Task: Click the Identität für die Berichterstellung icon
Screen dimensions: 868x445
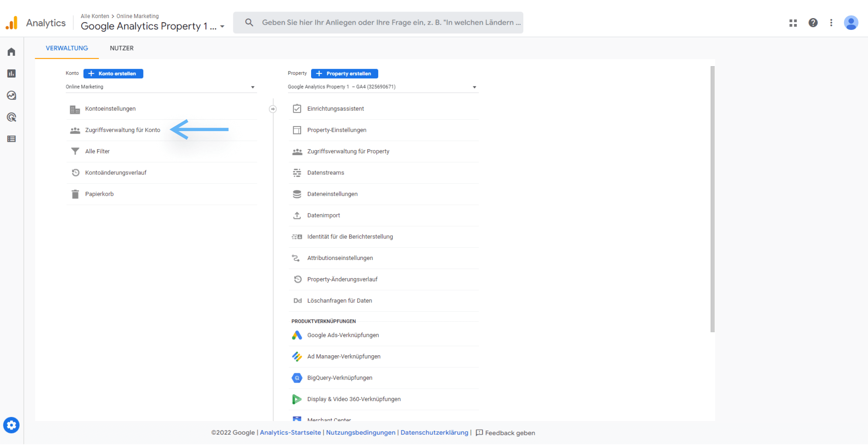Action: [x=297, y=237]
